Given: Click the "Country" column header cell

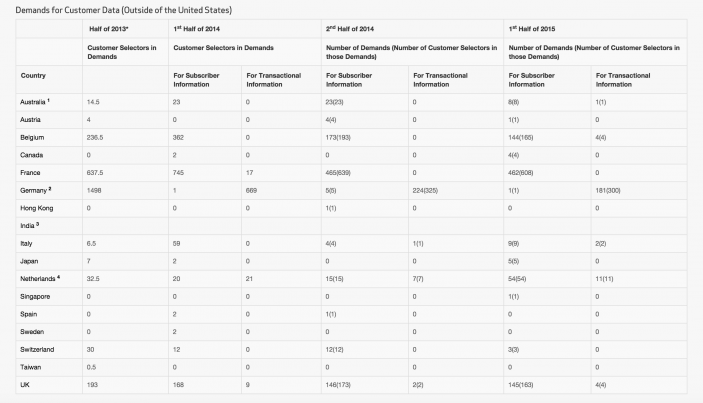Looking at the screenshot, I should tap(35, 75).
